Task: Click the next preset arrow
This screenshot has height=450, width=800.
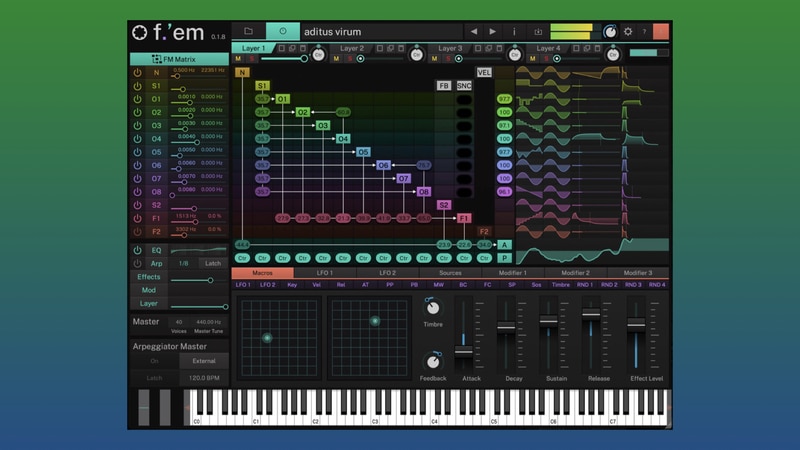Action: tap(493, 31)
